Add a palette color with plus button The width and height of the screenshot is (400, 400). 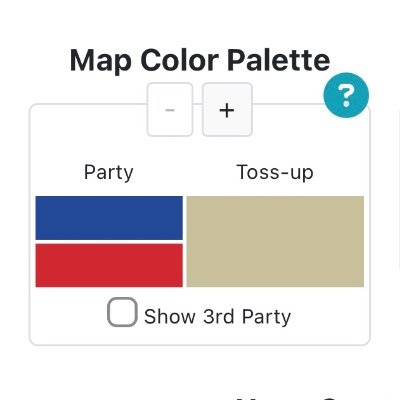click(227, 110)
